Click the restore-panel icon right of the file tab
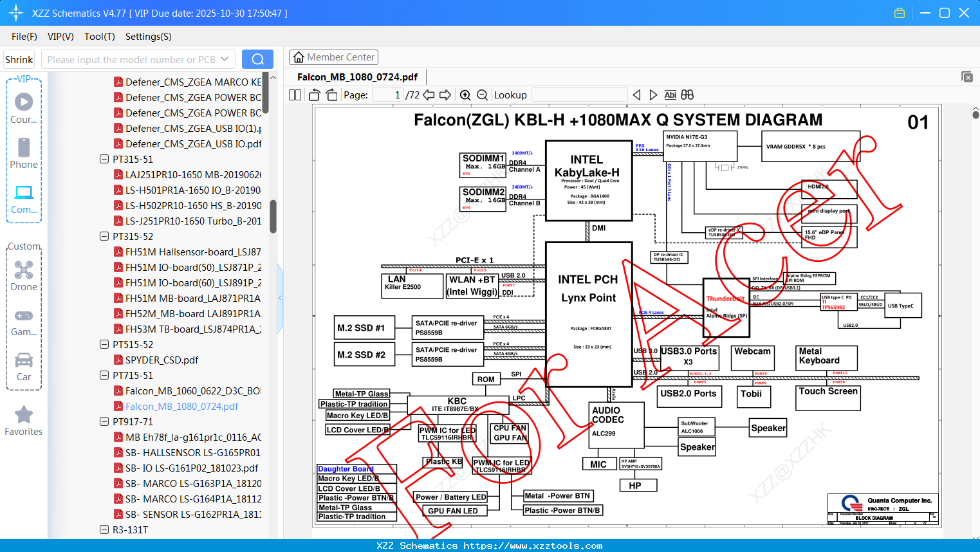 (967, 77)
